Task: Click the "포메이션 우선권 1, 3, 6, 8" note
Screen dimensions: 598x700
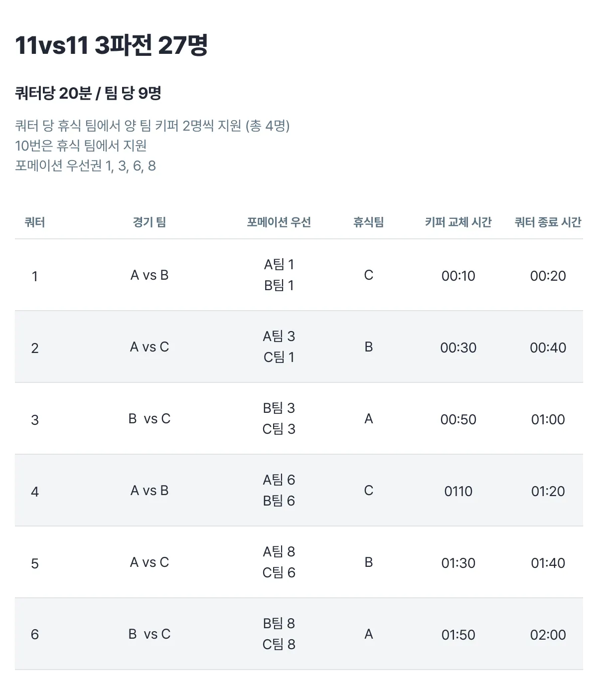Action: [x=85, y=166]
